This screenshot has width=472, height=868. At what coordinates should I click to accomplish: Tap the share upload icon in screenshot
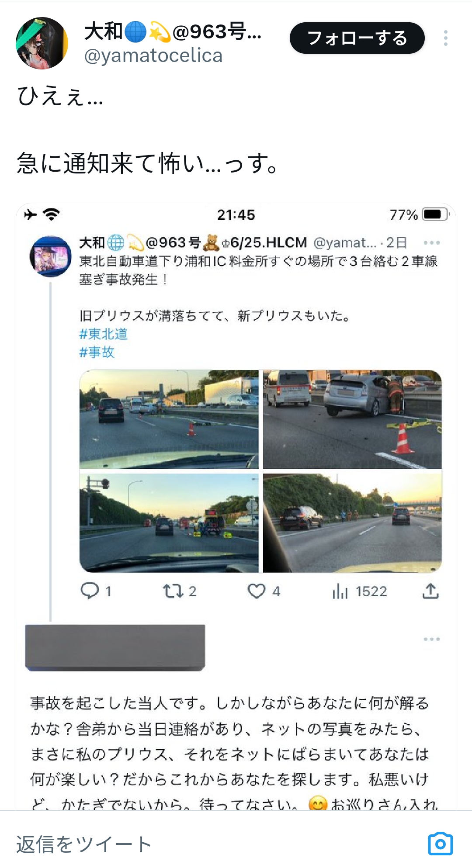pos(430,591)
